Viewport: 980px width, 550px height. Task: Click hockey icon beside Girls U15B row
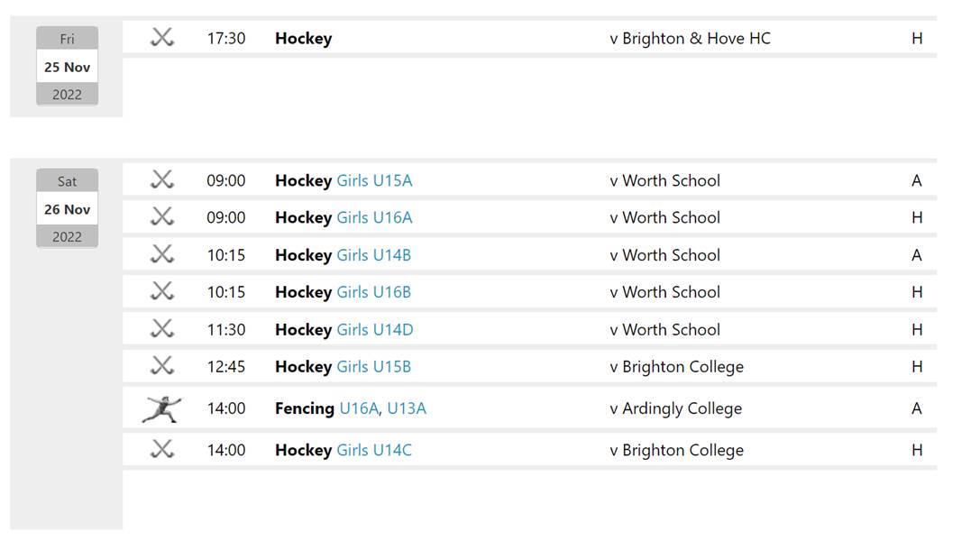[162, 366]
